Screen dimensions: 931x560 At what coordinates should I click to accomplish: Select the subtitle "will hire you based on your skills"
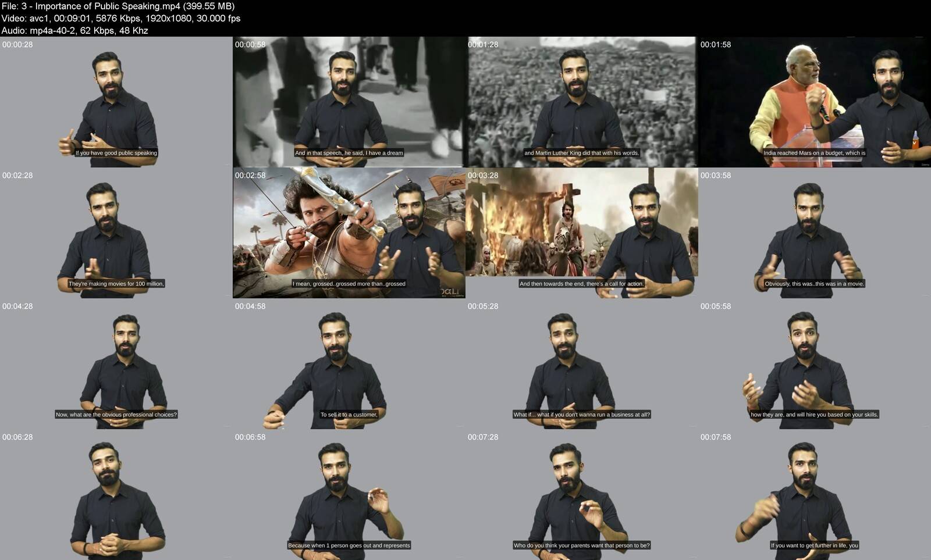point(815,415)
